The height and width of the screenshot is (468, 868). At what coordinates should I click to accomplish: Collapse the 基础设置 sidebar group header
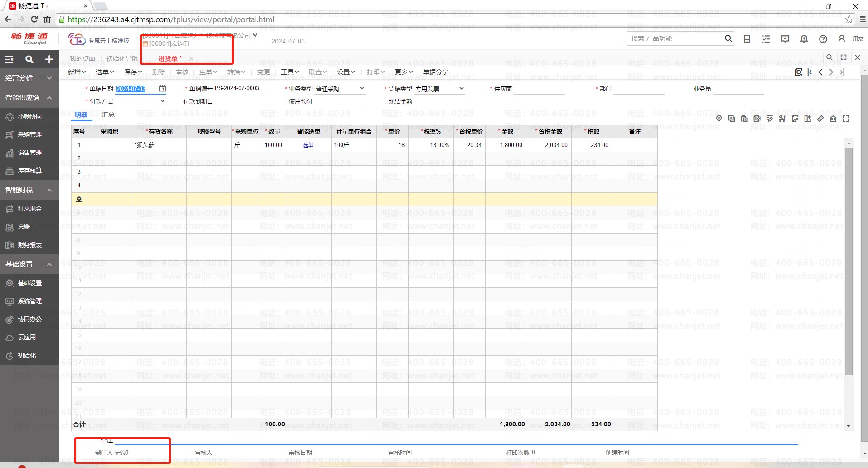[x=49, y=264]
